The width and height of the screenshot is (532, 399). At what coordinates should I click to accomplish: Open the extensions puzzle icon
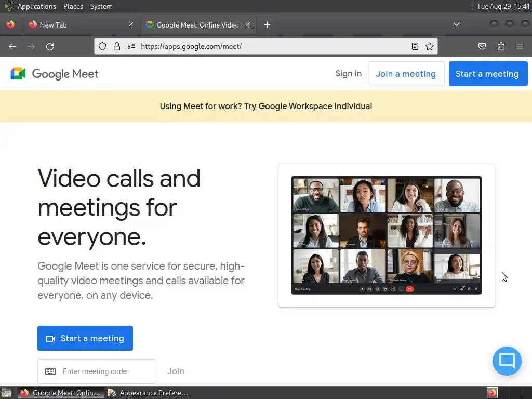pos(501,46)
